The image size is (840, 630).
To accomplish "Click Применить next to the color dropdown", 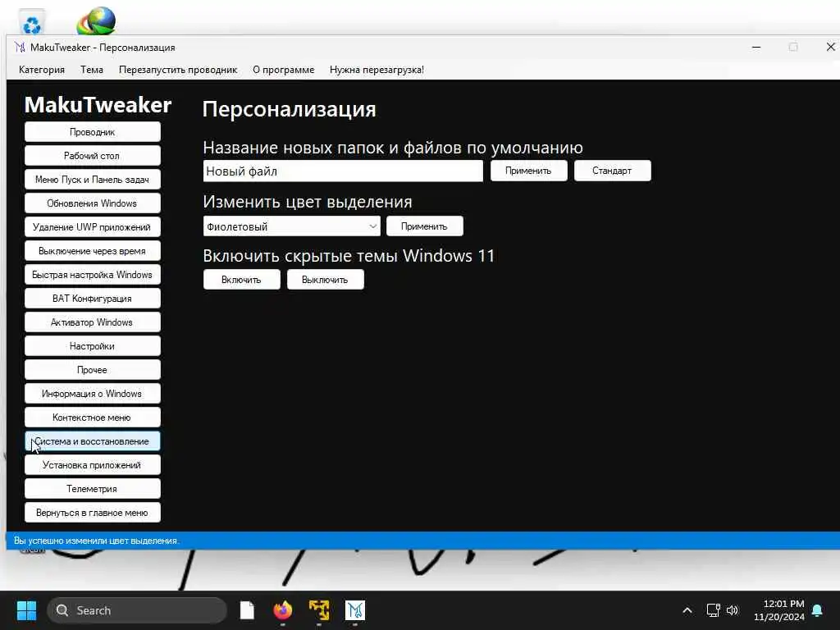I will pyautogui.click(x=424, y=226).
